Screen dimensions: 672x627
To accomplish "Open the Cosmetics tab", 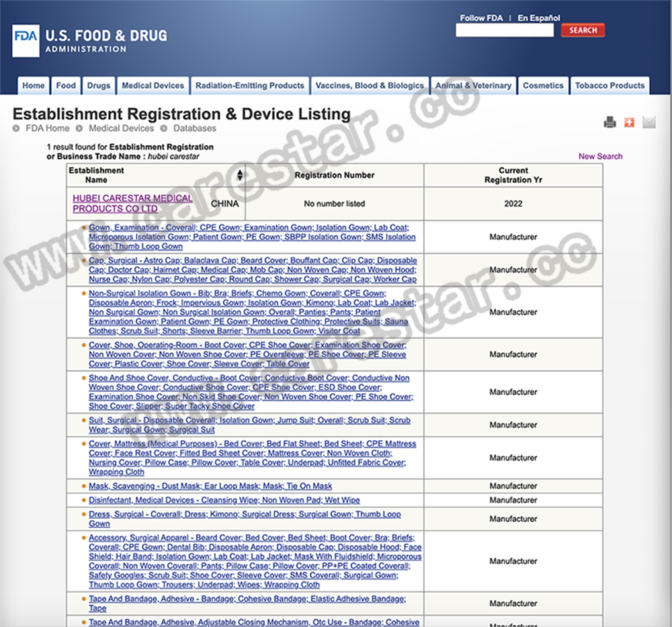I will (x=543, y=86).
